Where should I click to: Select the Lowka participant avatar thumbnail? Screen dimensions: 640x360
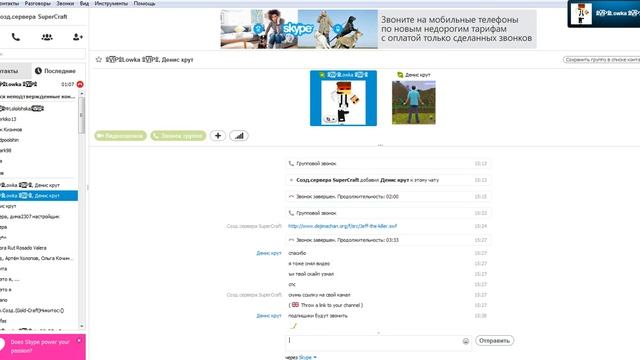[343, 102]
